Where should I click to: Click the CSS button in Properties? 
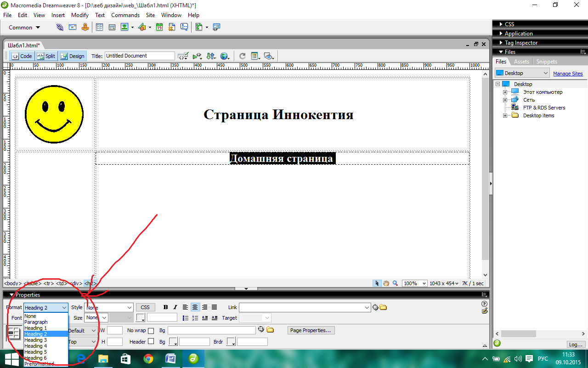(x=145, y=307)
